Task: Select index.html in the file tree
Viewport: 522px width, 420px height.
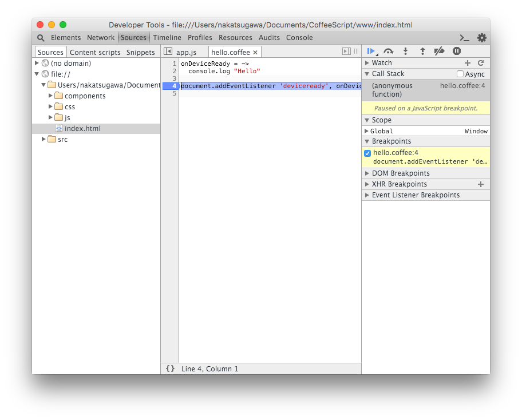Action: click(82, 129)
